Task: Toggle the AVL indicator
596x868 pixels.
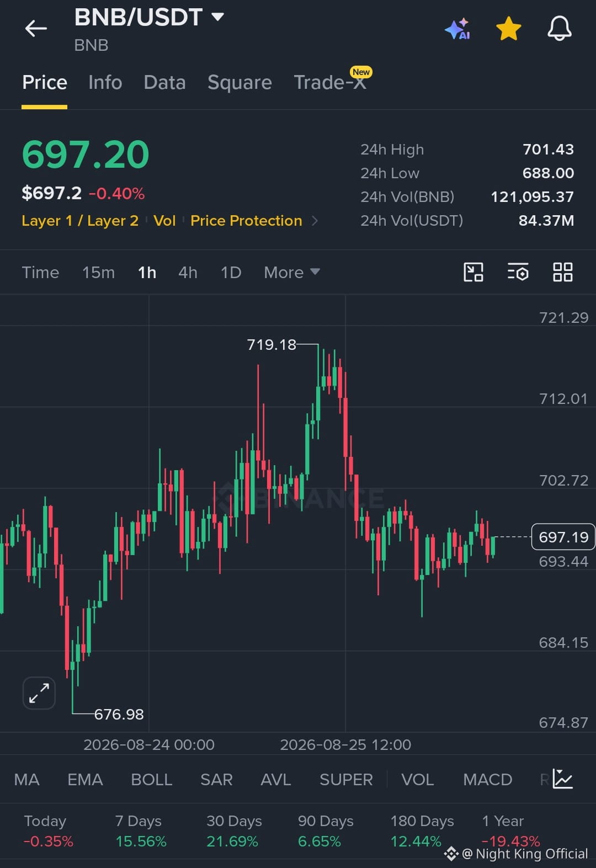Action: point(275,780)
